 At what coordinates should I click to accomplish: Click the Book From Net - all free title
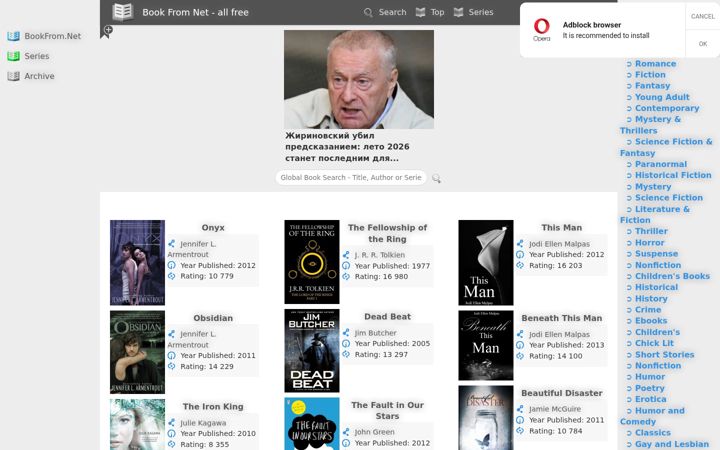click(x=195, y=12)
